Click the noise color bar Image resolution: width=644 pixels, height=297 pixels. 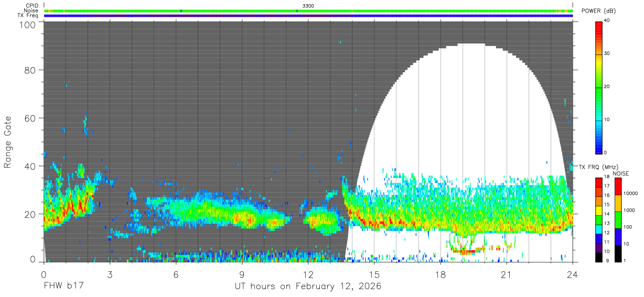coord(617,219)
